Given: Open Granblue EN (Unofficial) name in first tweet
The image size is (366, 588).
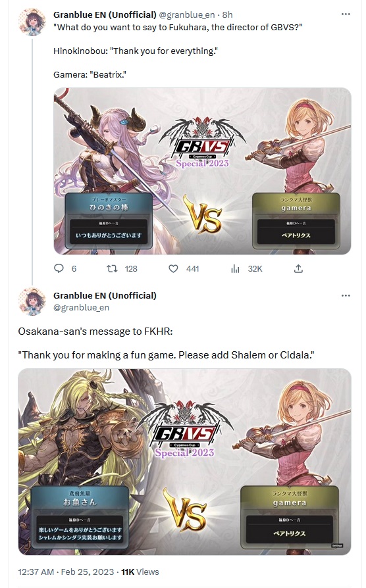Looking at the screenshot, I should coord(105,14).
